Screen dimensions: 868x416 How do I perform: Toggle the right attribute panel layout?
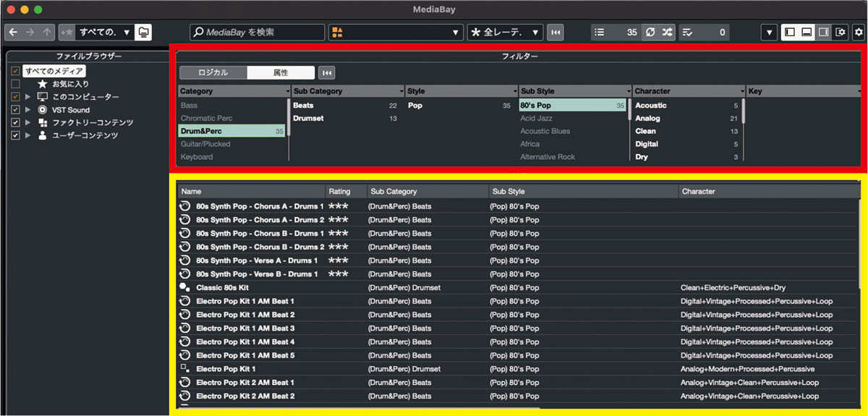[823, 32]
